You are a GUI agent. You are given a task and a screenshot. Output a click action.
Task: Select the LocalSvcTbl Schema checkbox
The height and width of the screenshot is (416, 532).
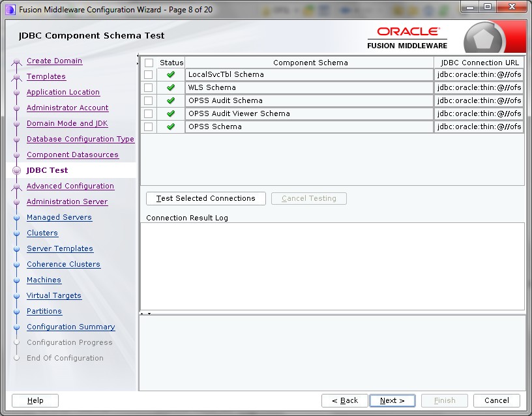click(x=148, y=74)
